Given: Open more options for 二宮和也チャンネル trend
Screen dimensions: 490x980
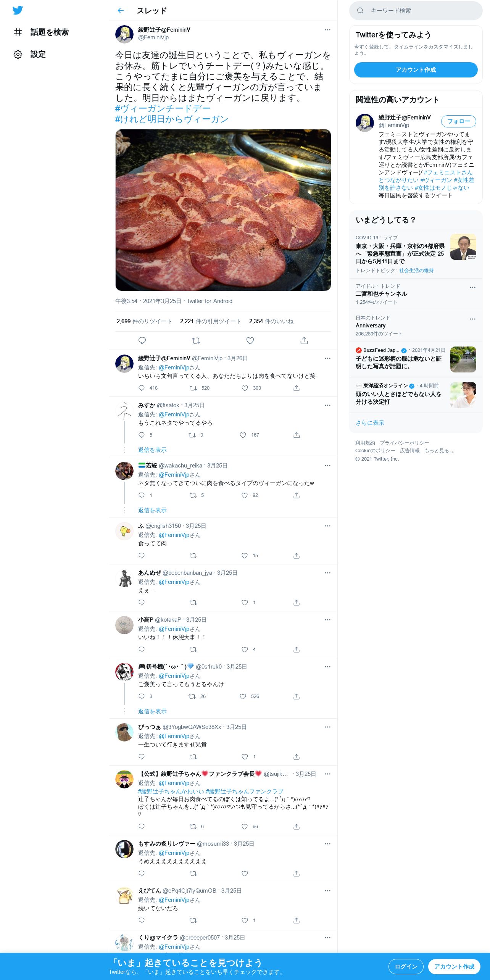Looking at the screenshot, I should pyautogui.click(x=472, y=287).
